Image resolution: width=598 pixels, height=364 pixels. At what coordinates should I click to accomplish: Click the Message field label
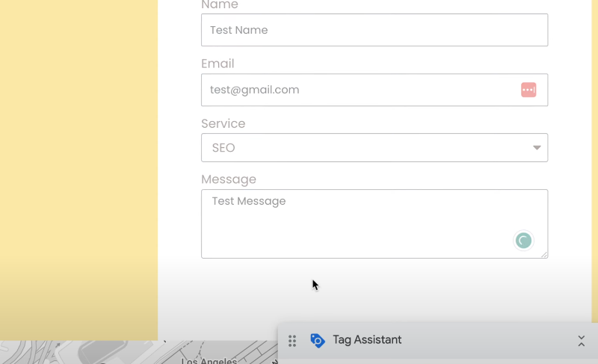229,179
